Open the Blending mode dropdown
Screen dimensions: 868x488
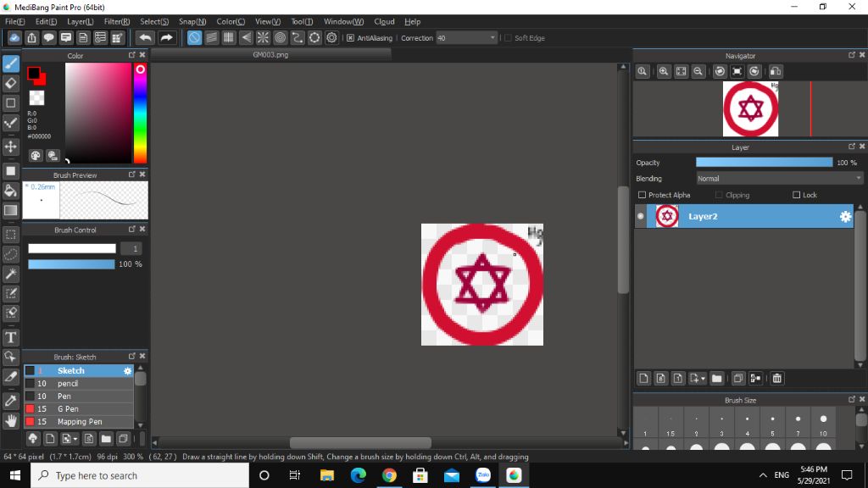780,178
